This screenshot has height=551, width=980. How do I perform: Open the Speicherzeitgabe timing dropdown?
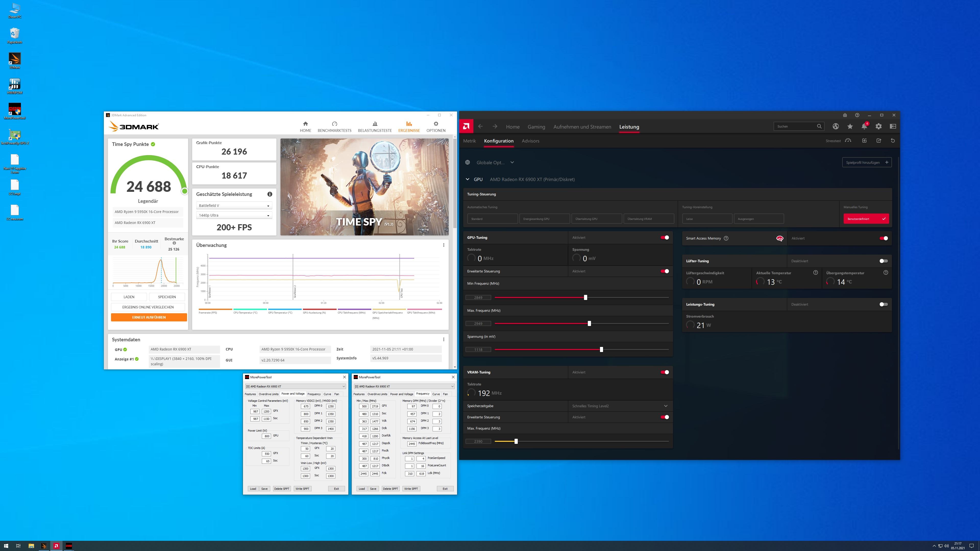point(665,406)
